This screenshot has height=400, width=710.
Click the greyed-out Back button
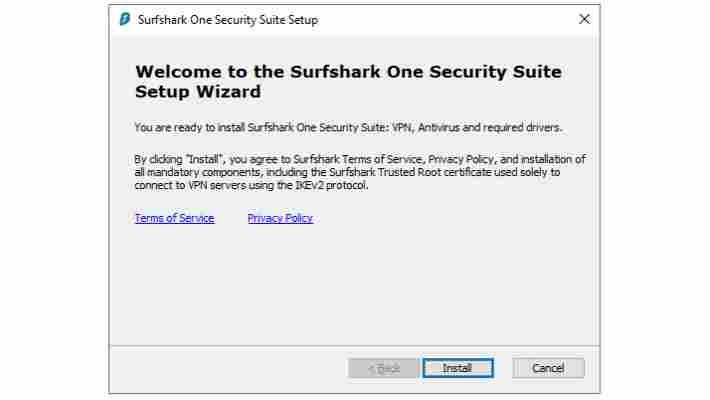[x=383, y=368]
